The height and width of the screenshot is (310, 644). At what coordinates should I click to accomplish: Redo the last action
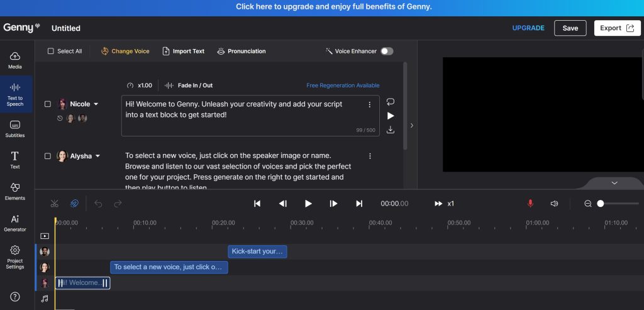[x=118, y=203]
